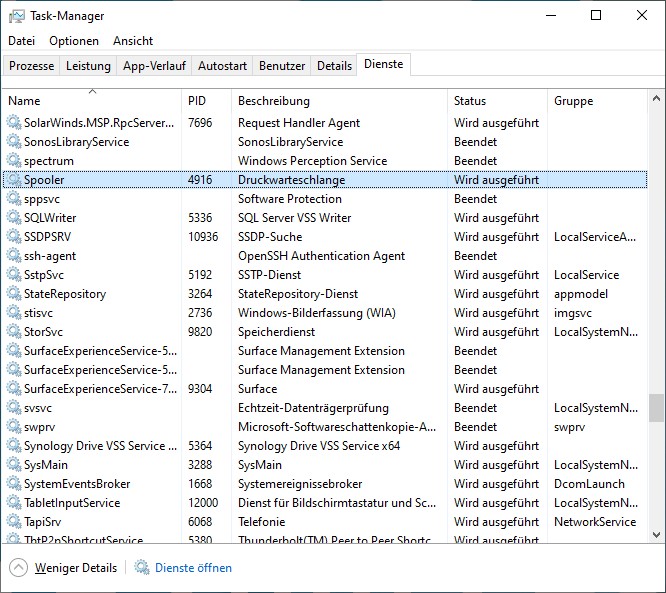Click the SQLWriter service gear icon

tap(14, 218)
